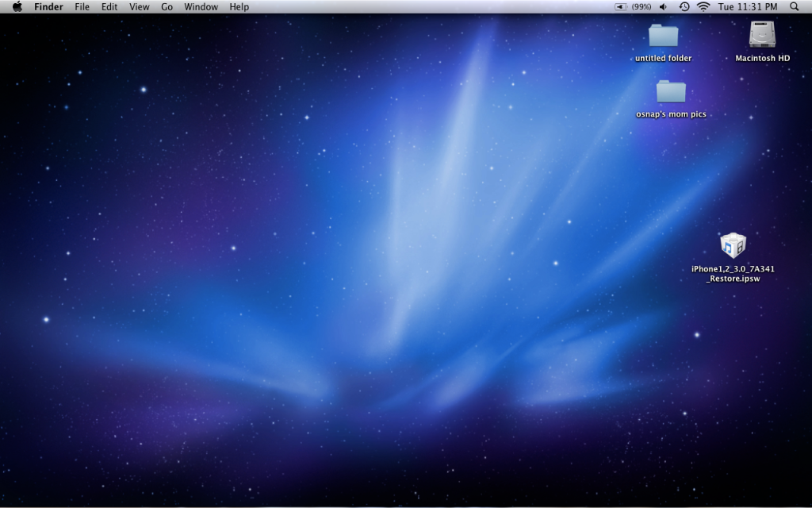This screenshot has height=508, width=812.
Task: Click the 99% battery percentage text
Action: (642, 7)
